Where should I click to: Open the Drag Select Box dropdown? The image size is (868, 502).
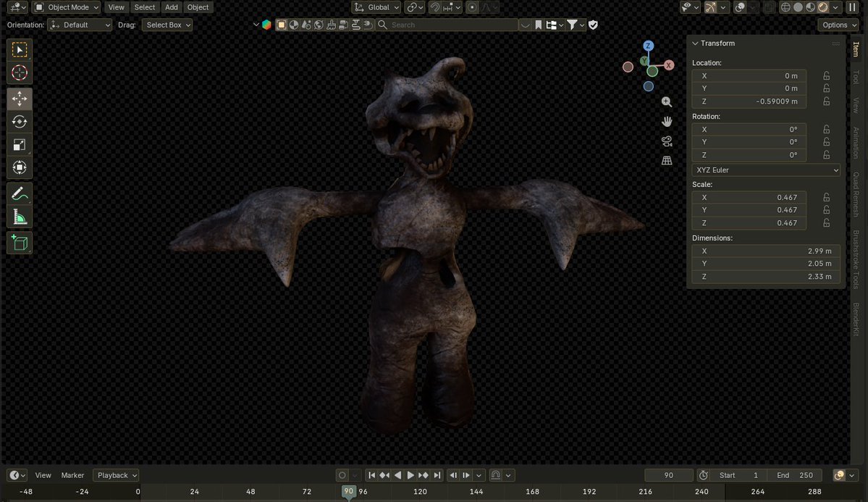pos(167,25)
